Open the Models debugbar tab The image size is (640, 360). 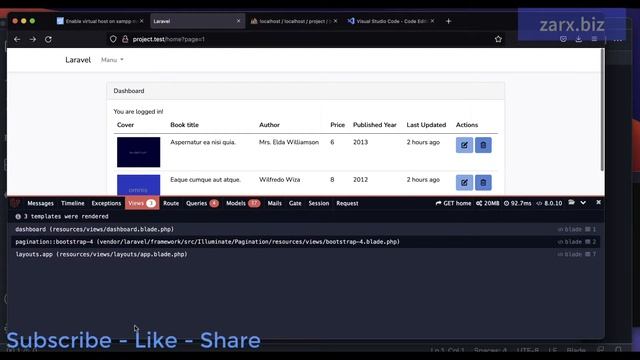click(243, 203)
